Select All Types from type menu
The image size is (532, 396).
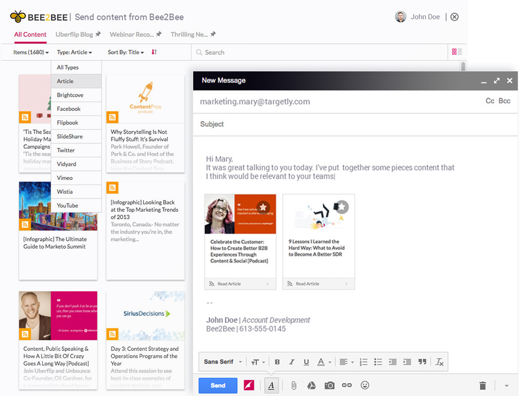[76, 68]
